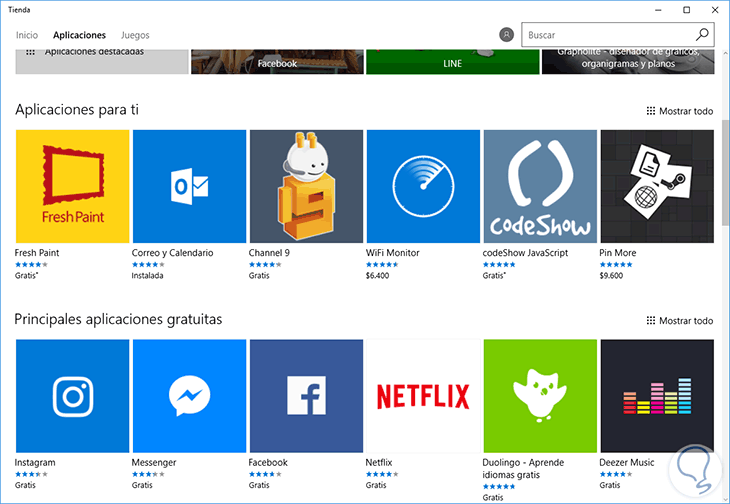Select the Aplicaciones tab
The width and height of the screenshot is (730, 504).
tap(79, 35)
